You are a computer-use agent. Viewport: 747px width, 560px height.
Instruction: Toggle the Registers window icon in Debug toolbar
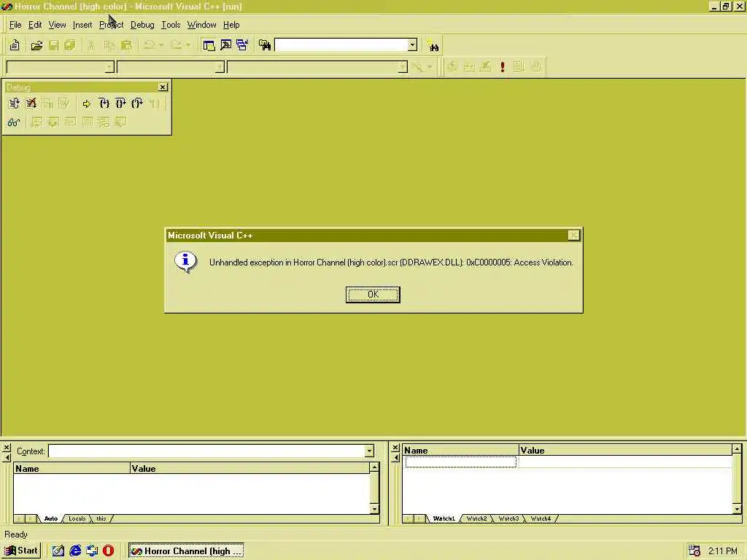coord(71,122)
